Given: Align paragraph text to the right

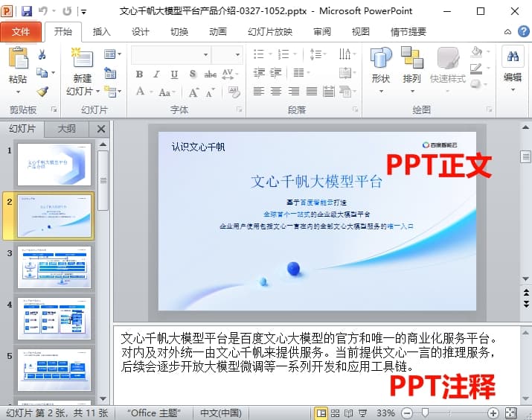Looking at the screenshot, I should click(294, 91).
